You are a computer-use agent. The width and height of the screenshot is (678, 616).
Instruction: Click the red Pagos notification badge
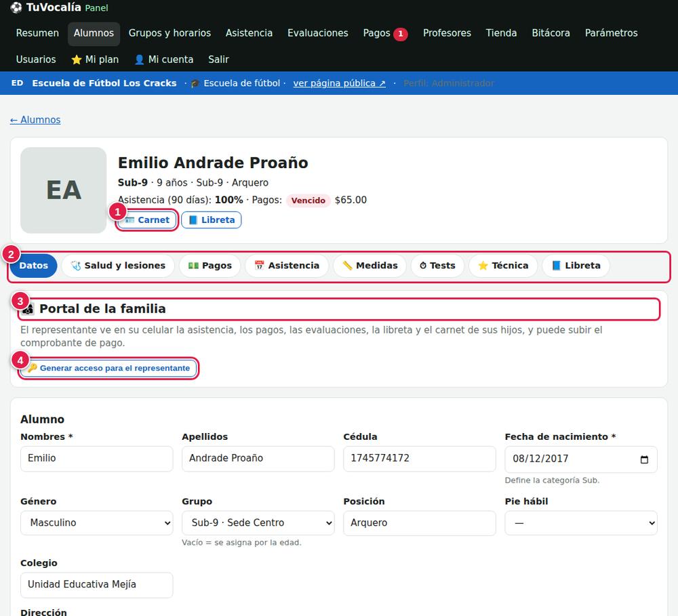pos(401,34)
